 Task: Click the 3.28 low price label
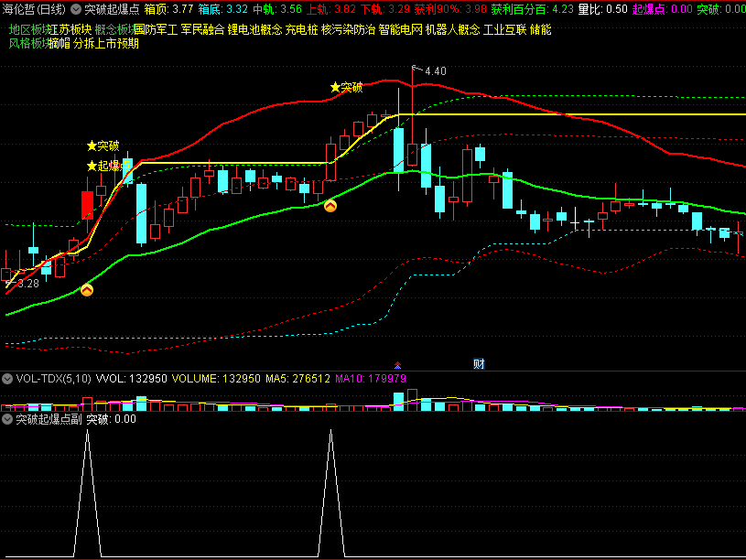tap(28, 284)
